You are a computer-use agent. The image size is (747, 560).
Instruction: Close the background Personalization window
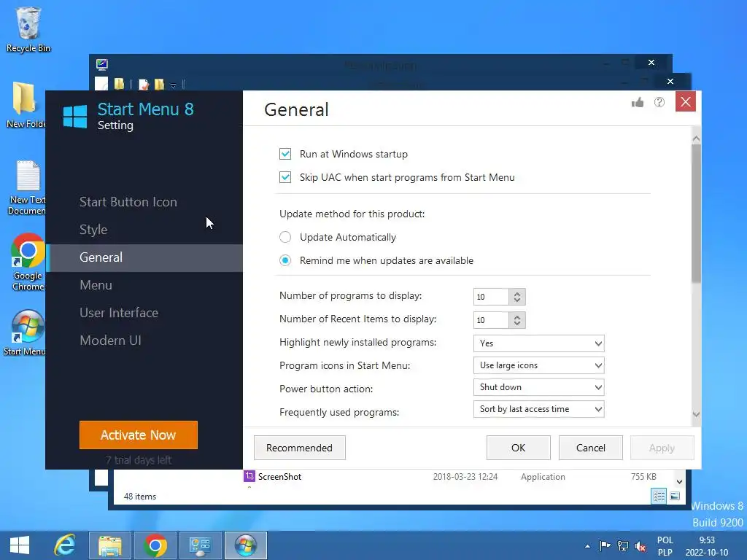point(651,63)
